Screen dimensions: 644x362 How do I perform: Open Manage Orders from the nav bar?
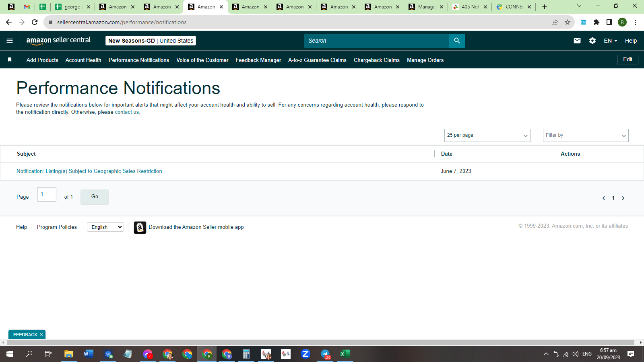(x=425, y=60)
